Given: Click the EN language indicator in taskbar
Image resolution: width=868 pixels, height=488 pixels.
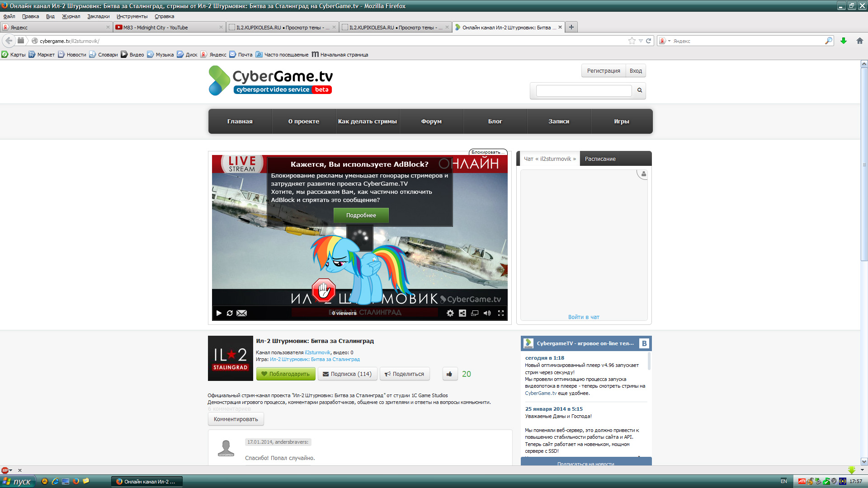Looking at the screenshot, I should pyautogui.click(x=783, y=481).
